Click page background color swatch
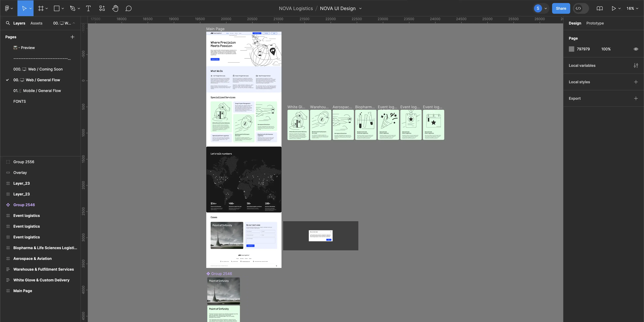This screenshot has height=322, width=644. coord(571,49)
